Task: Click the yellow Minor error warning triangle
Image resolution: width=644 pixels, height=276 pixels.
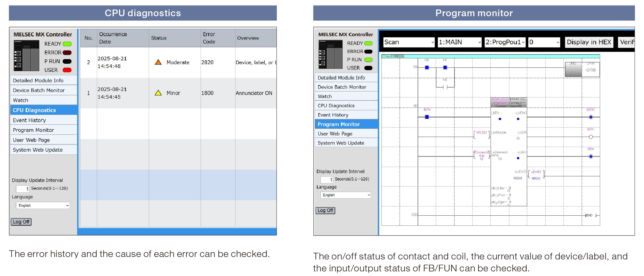Action: click(x=158, y=93)
